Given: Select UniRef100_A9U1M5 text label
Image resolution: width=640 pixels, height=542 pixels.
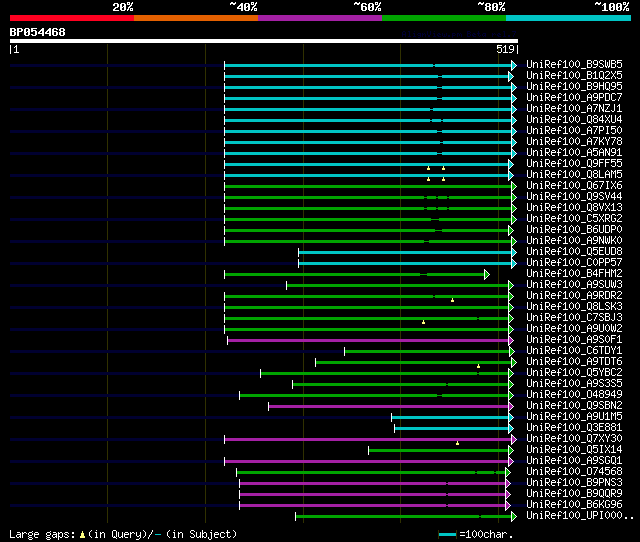Looking at the screenshot, I should [574, 417].
